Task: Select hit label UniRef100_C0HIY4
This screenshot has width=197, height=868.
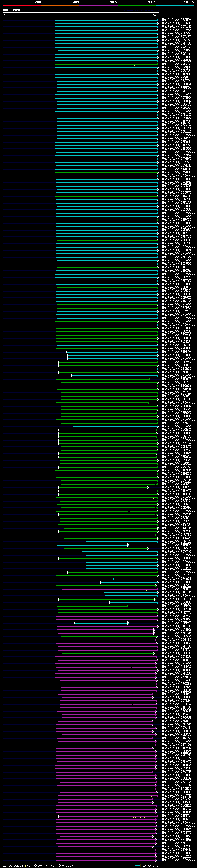Action: [177, 128]
